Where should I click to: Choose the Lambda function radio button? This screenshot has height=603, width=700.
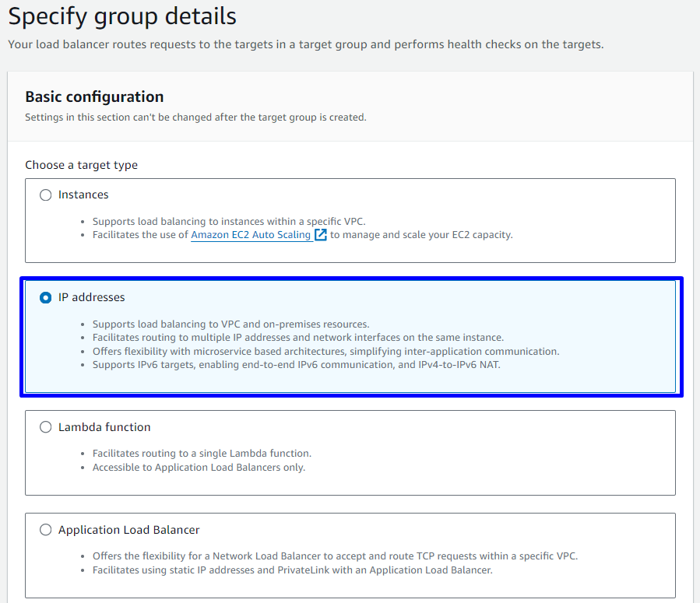[x=46, y=427]
